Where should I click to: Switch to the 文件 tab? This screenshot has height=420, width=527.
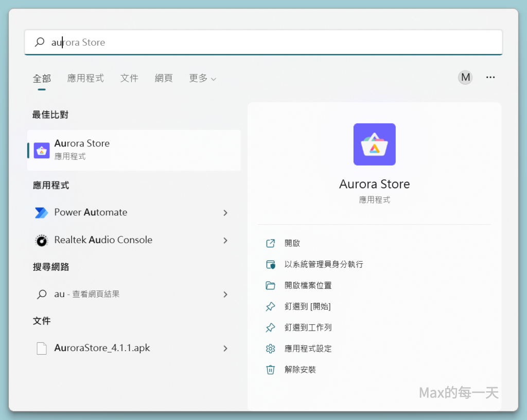click(x=129, y=78)
